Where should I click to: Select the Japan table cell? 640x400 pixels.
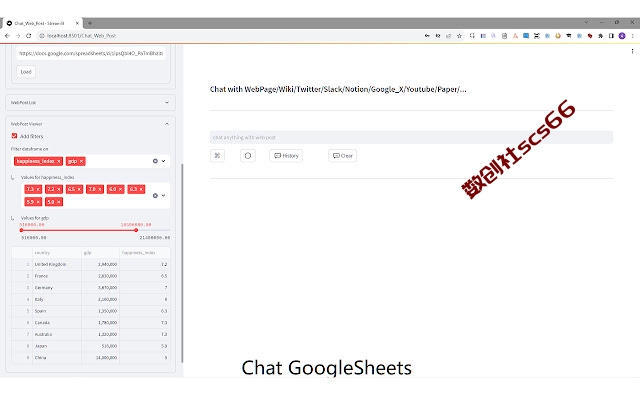(x=56, y=346)
